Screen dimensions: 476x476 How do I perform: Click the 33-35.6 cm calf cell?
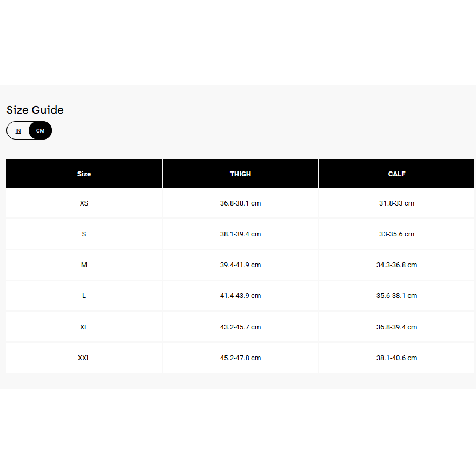(x=396, y=234)
